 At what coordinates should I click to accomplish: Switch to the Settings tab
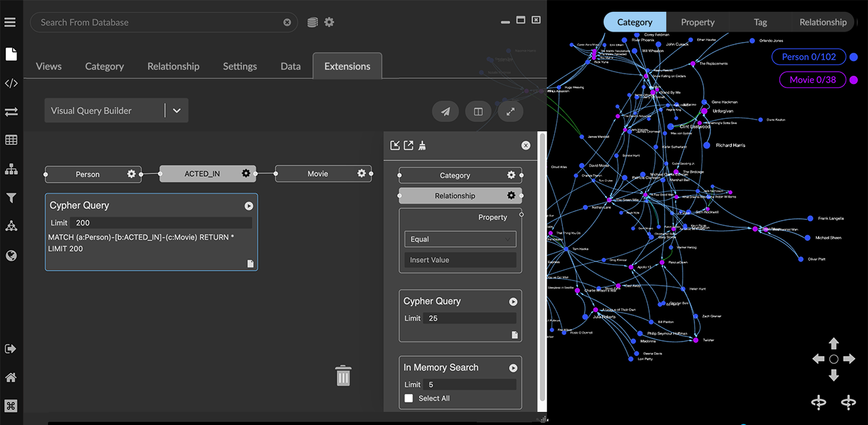(239, 66)
